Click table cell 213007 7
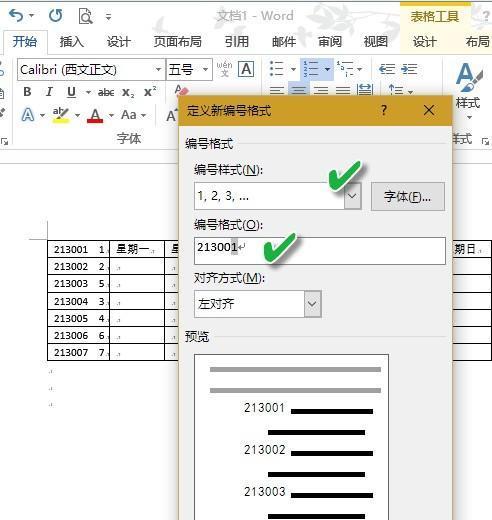 [79, 352]
